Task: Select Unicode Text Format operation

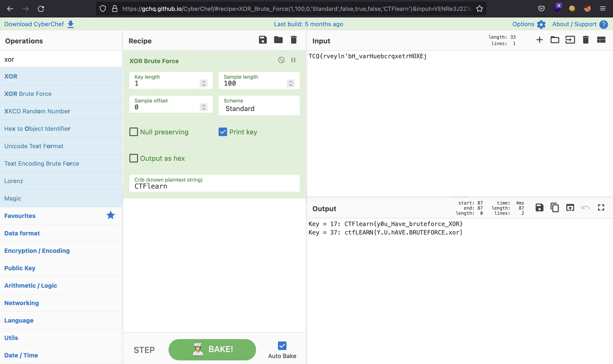Action: pos(61,146)
